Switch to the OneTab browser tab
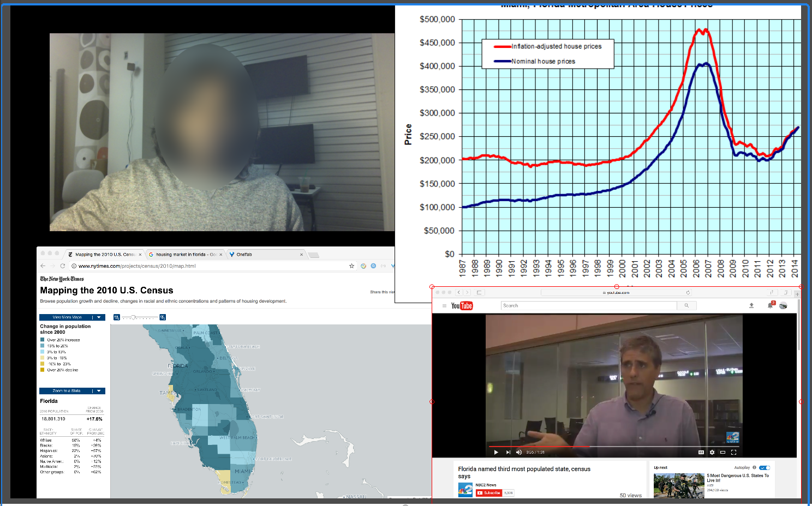The height and width of the screenshot is (506, 812). (266, 255)
